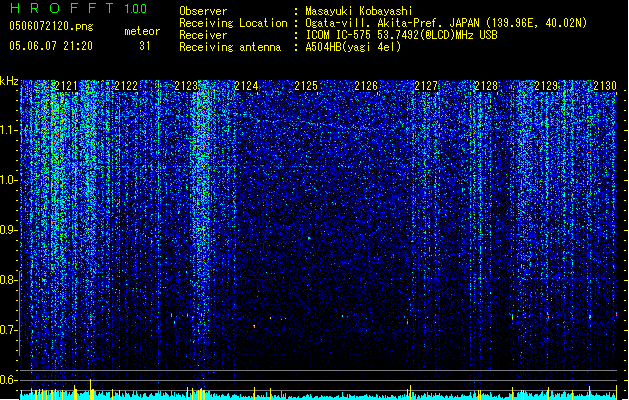The width and height of the screenshot is (629, 400).
Task: Click the 0.6 frequency axis label
Action: [9, 380]
